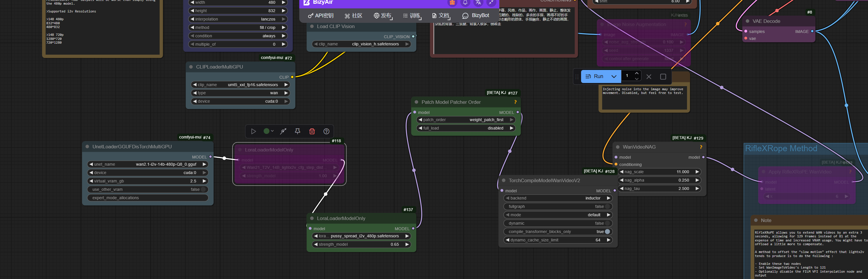Image resolution: width=868 pixels, height=279 pixels.
Task: Click expert_mode_allocations text field
Action: (x=148, y=198)
